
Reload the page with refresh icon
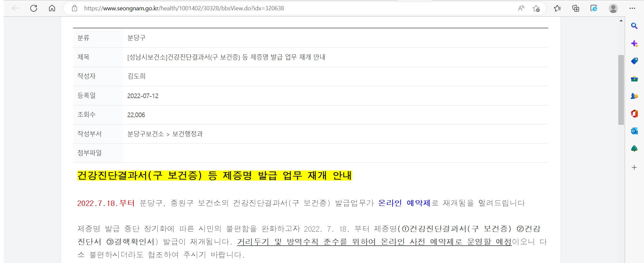tap(34, 8)
